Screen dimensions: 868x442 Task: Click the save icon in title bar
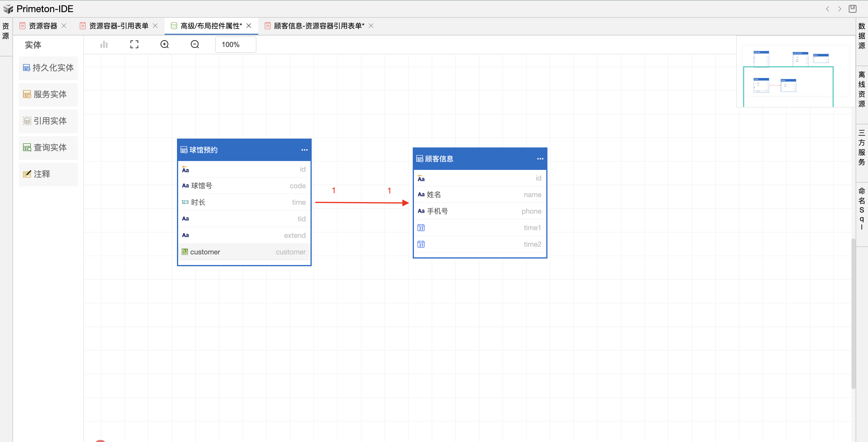852,9
